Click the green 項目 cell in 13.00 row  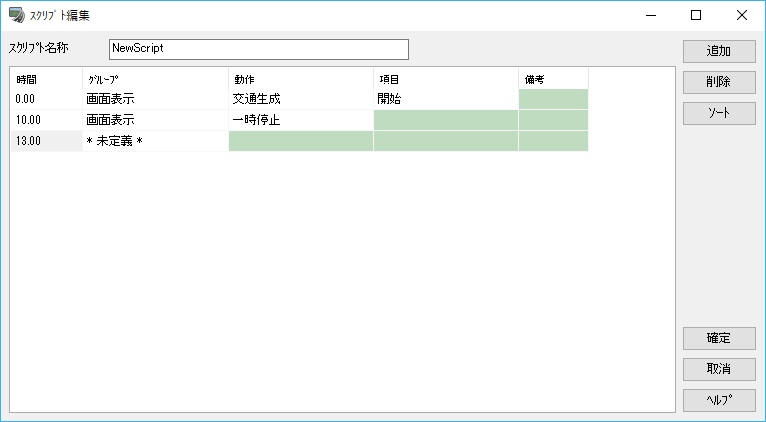point(446,141)
